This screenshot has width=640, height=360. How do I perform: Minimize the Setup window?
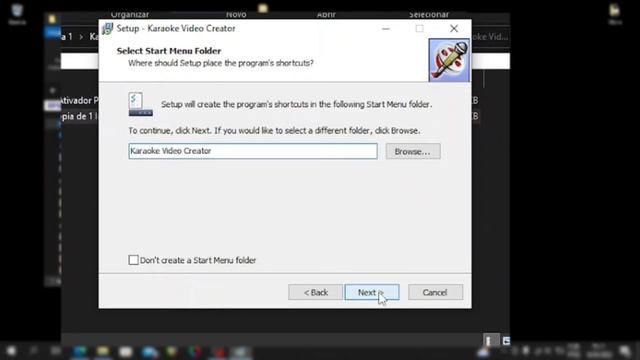(x=386, y=29)
